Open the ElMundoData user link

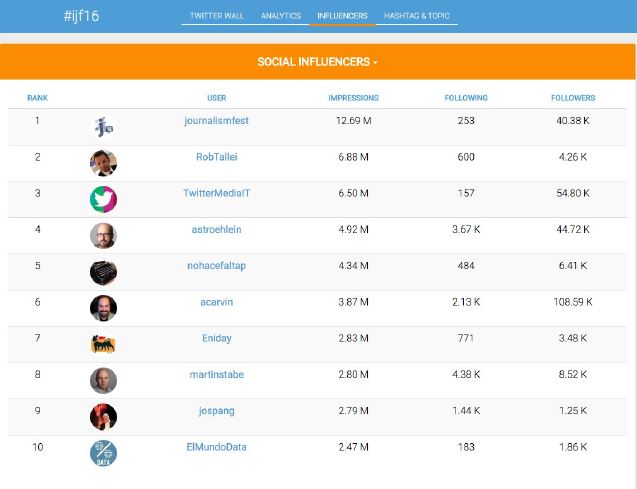(217, 447)
